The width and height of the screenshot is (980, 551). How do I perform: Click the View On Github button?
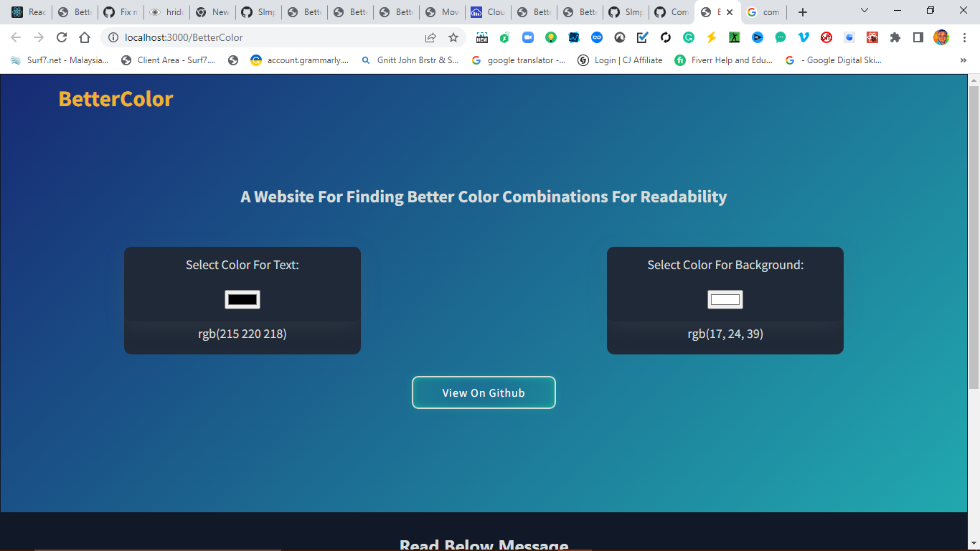click(x=484, y=392)
